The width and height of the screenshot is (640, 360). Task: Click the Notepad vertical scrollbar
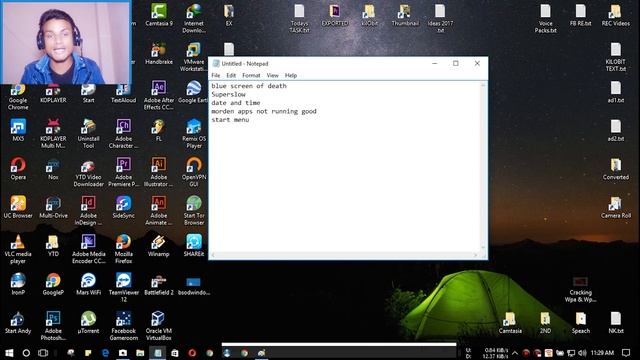click(x=483, y=167)
